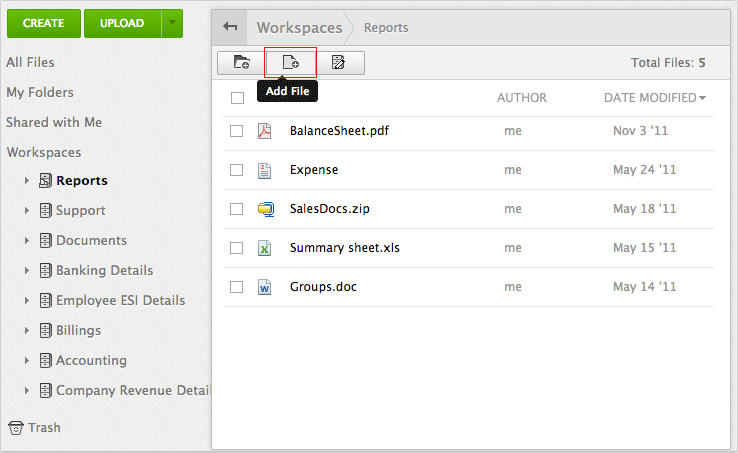Click the BalanceSheet.pdf PDF icon

pyautogui.click(x=265, y=131)
